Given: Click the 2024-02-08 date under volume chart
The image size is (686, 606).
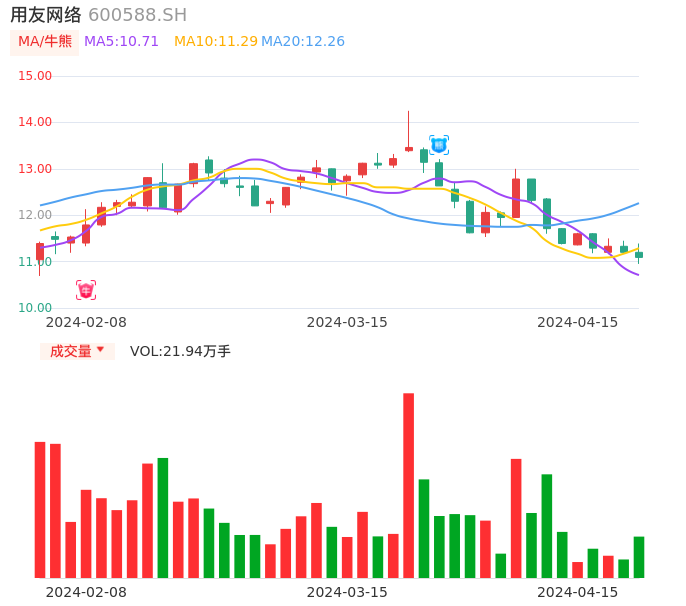Looking at the screenshot, I should pyautogui.click(x=86, y=592).
